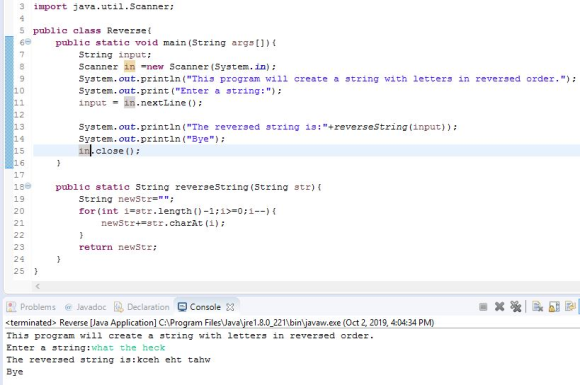
Task: Click the terminated Reverse launch description
Action: [x=220, y=322]
